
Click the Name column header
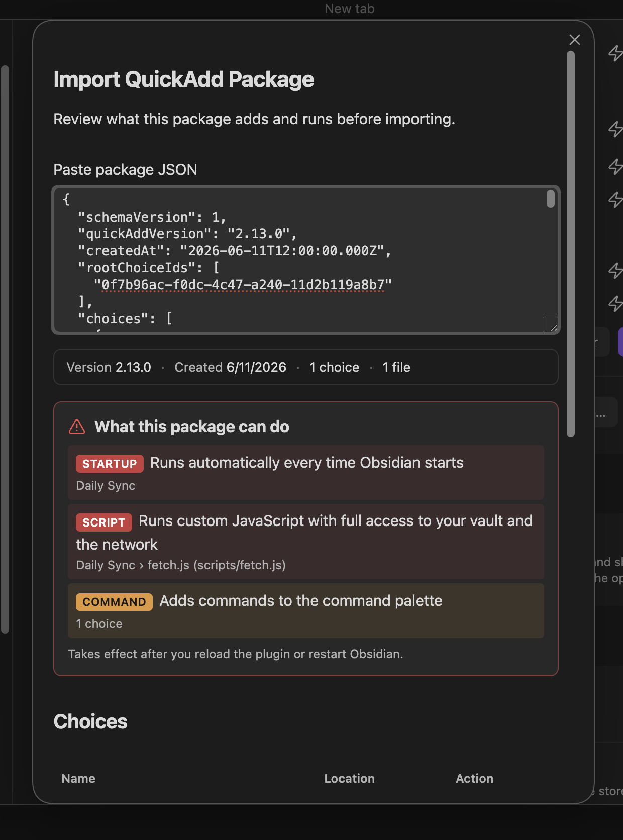(x=78, y=779)
